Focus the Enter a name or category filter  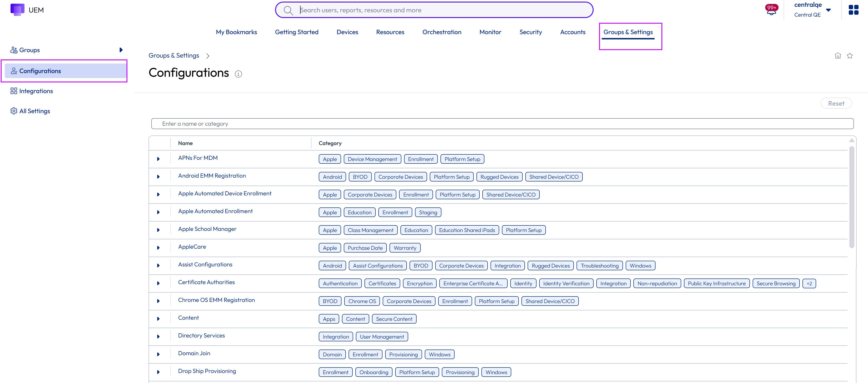[x=502, y=124]
